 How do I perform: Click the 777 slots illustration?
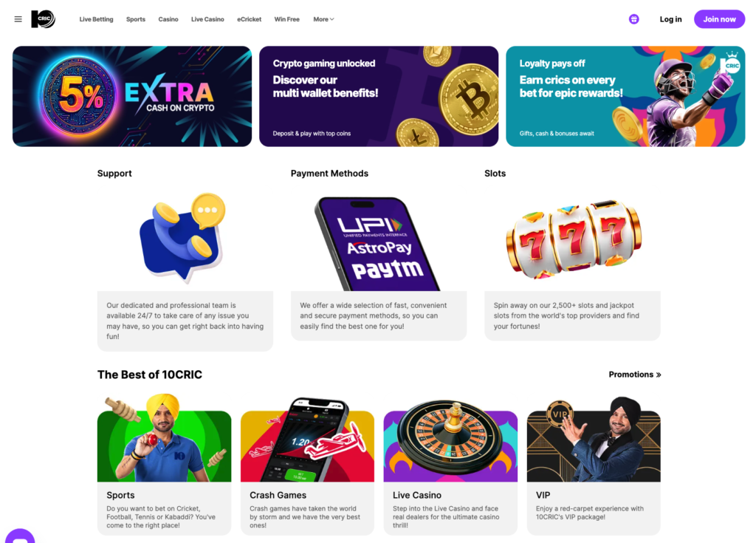pyautogui.click(x=573, y=239)
